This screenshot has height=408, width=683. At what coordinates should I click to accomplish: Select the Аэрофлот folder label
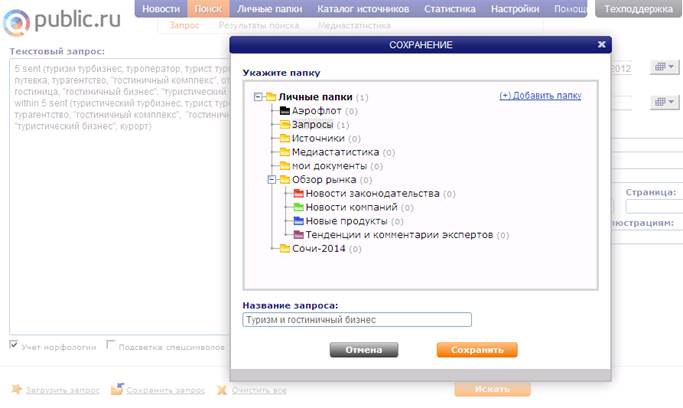point(317,111)
